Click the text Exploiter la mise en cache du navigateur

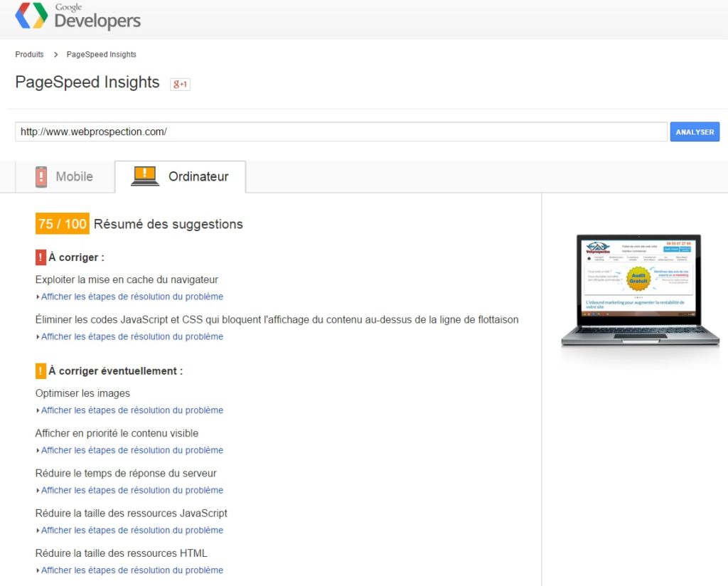pyautogui.click(x=127, y=279)
